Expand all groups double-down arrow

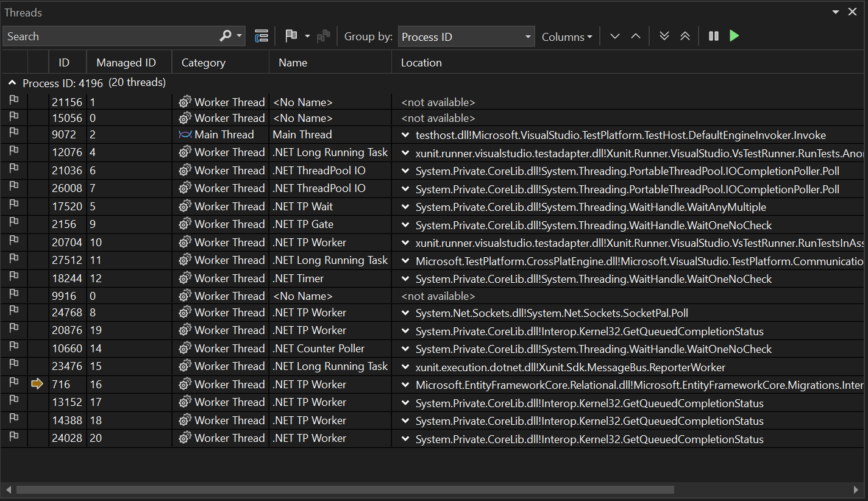pyautogui.click(x=664, y=37)
